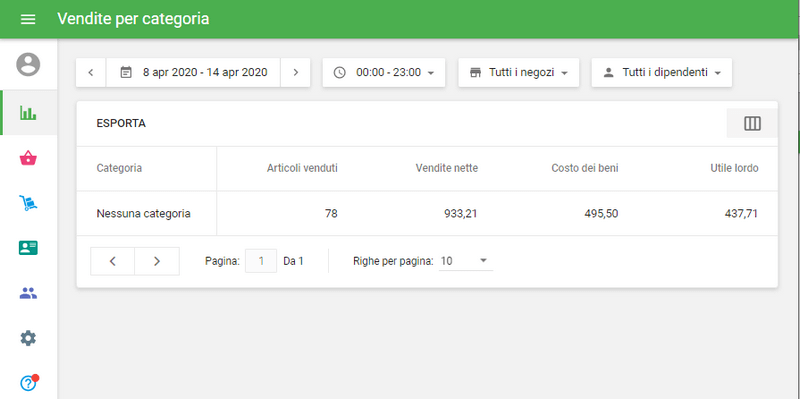800x399 pixels.
Task: Click the Vendite per categoria page title
Action: pos(133,19)
